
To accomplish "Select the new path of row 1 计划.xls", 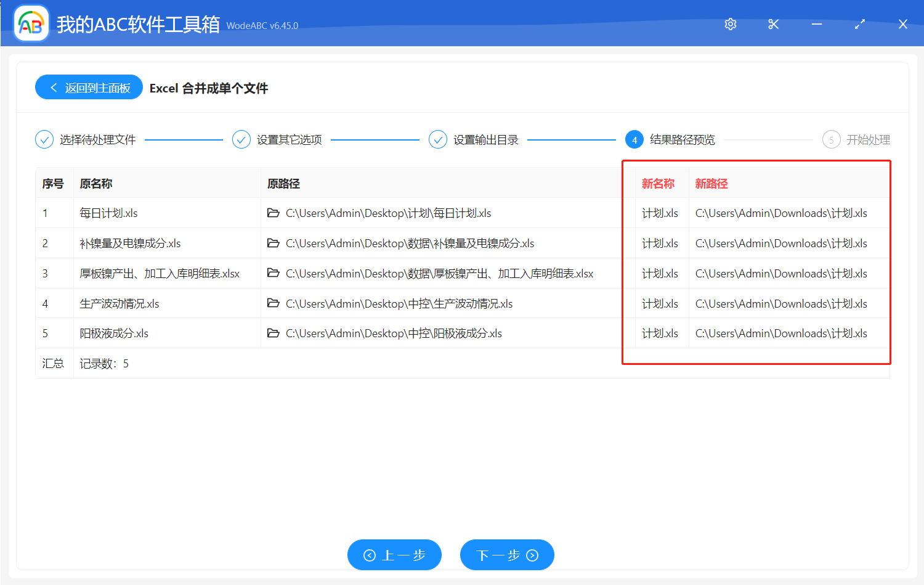I will [780, 213].
